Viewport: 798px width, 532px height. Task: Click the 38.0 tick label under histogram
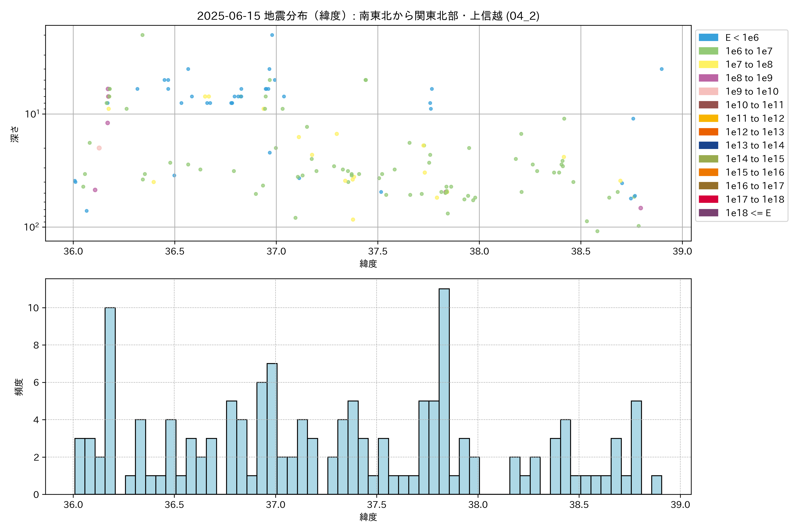(478, 505)
